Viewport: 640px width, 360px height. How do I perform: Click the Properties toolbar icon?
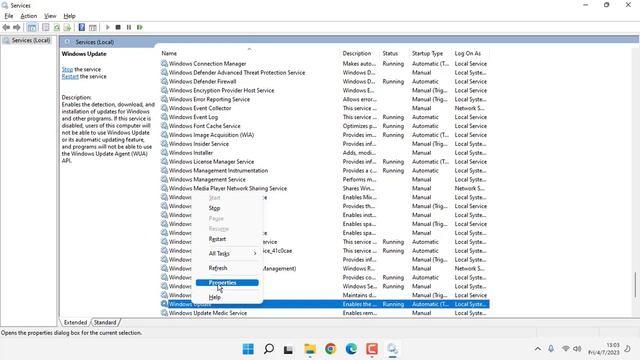point(46,27)
